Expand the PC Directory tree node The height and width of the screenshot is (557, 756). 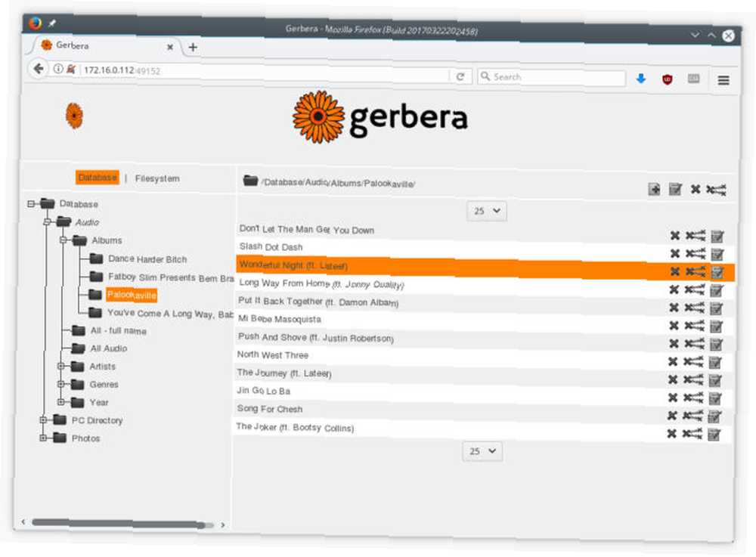click(x=43, y=420)
